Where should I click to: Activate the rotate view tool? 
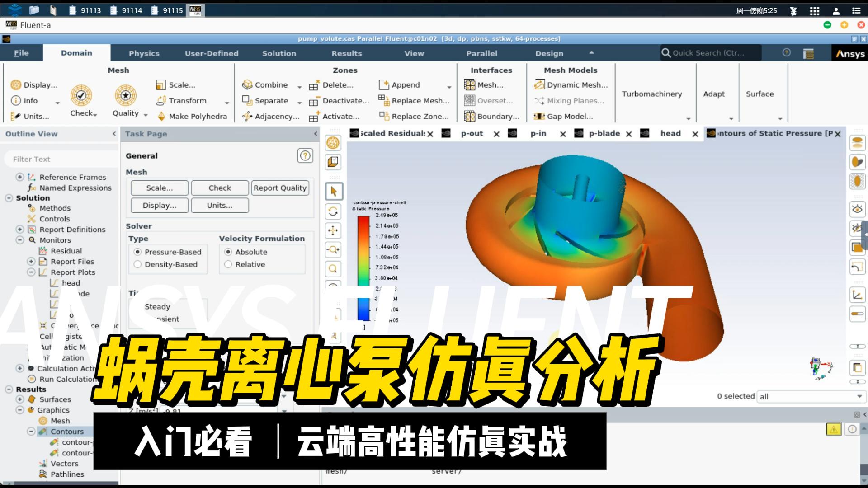[x=333, y=211]
